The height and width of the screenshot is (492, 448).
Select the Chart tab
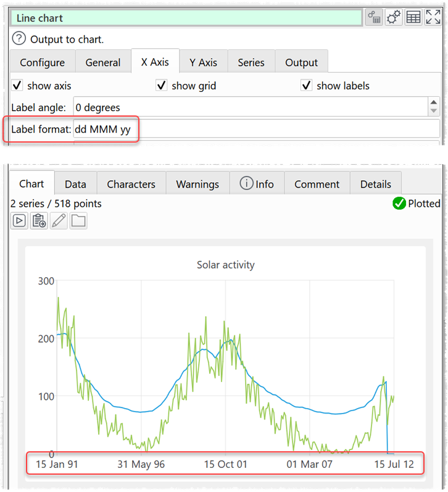(x=31, y=183)
